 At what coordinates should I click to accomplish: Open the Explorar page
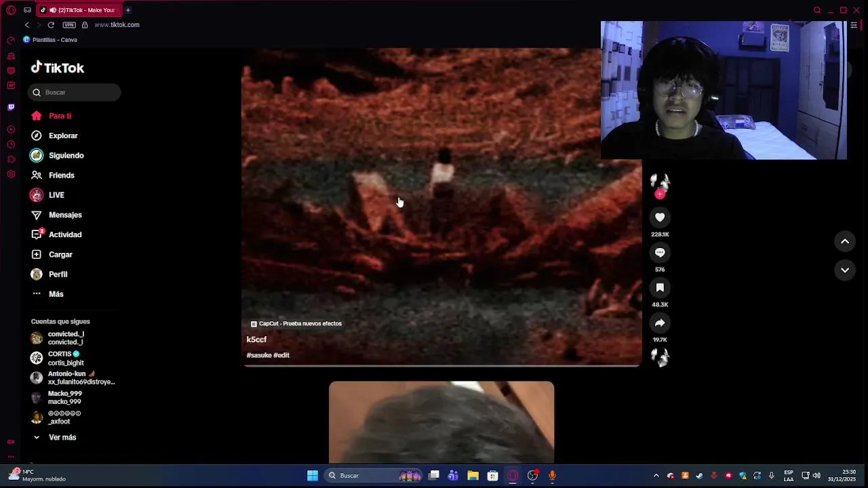point(54,136)
